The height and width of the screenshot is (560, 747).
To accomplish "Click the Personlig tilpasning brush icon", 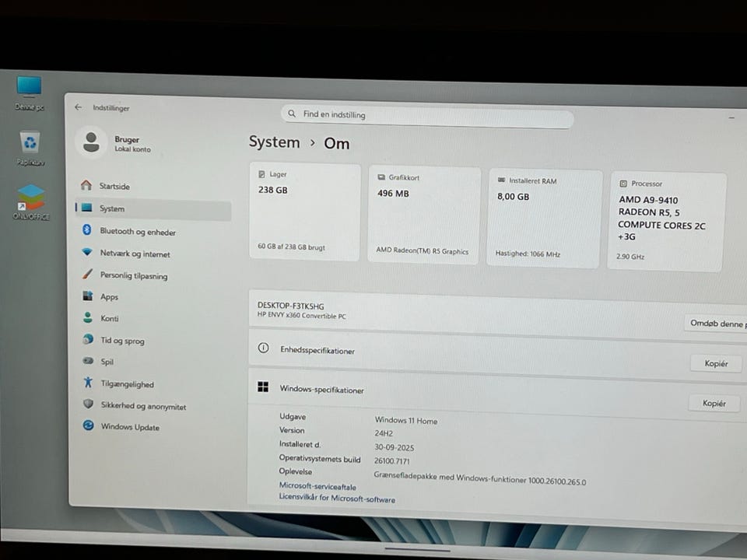I will click(87, 274).
